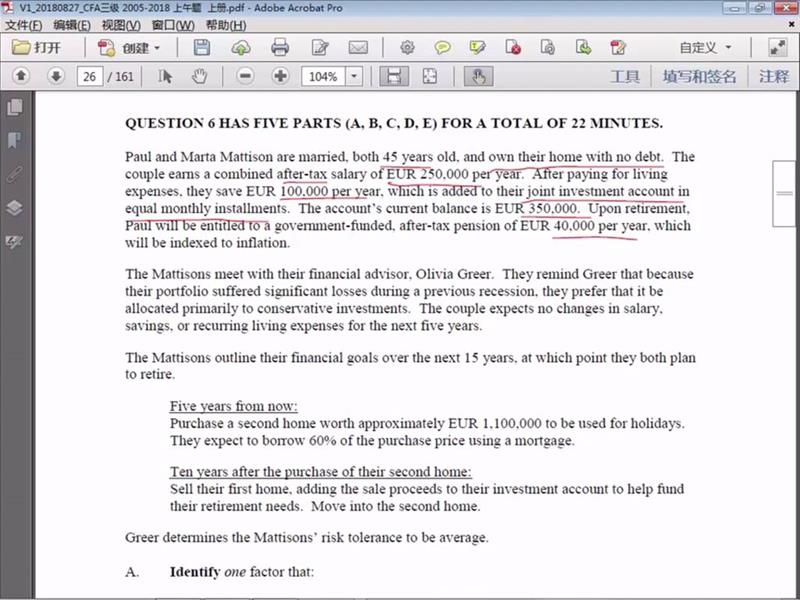Click the delete pages icon
The width and height of the screenshot is (800, 600).
pos(513,48)
